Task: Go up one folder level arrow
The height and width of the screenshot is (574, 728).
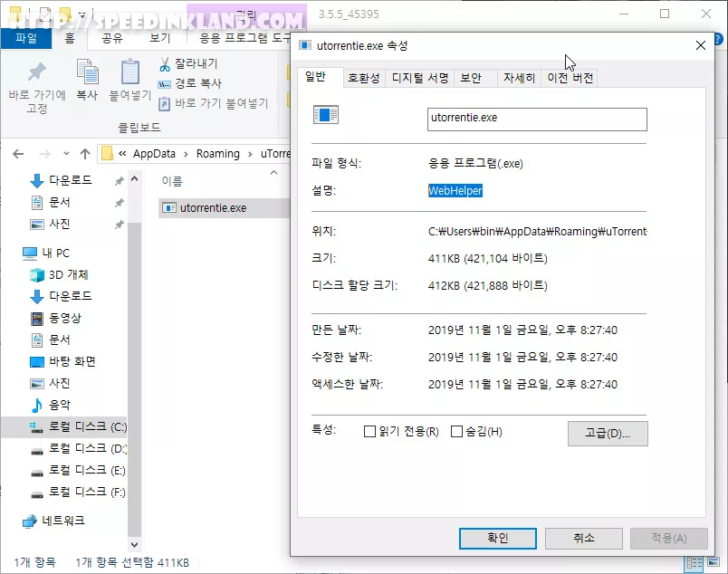Action: click(85, 154)
